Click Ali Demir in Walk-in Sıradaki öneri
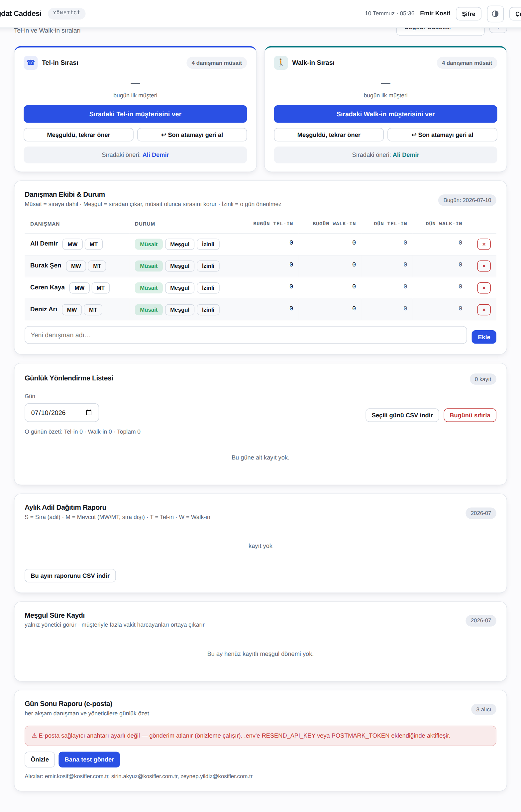 [x=406, y=154]
